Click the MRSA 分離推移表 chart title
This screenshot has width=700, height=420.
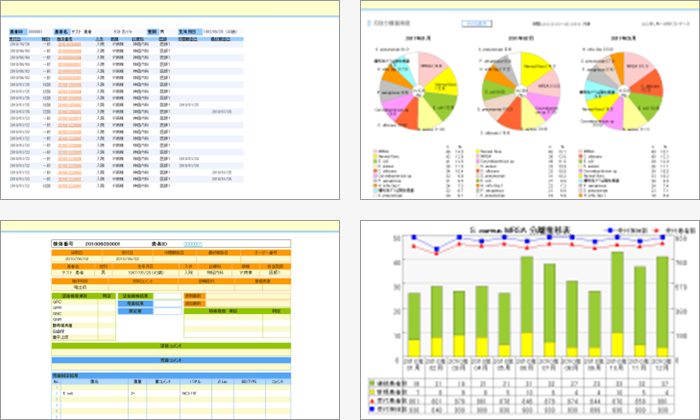click(520, 230)
